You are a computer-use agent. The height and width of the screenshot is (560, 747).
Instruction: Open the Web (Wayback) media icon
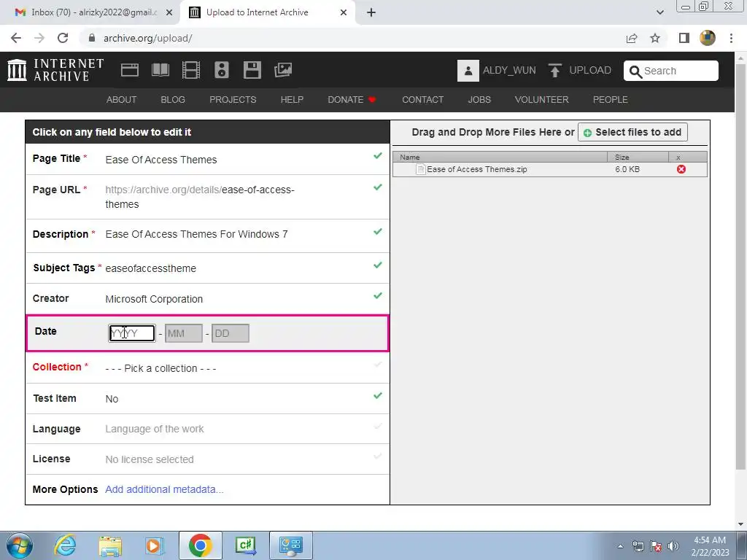(130, 70)
